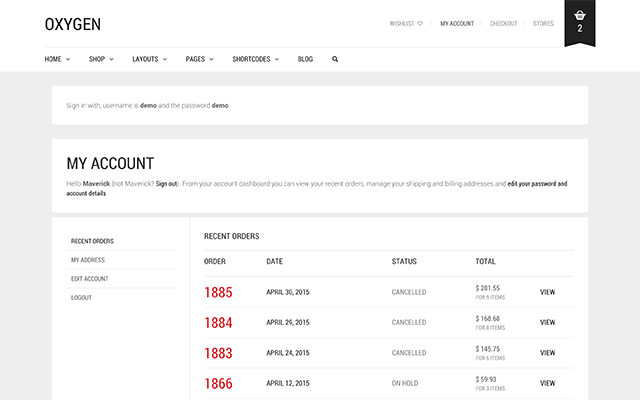Viewport: 640px width, 400px height.
Task: Expand the Home menu chevron
Action: pyautogui.click(x=68, y=60)
